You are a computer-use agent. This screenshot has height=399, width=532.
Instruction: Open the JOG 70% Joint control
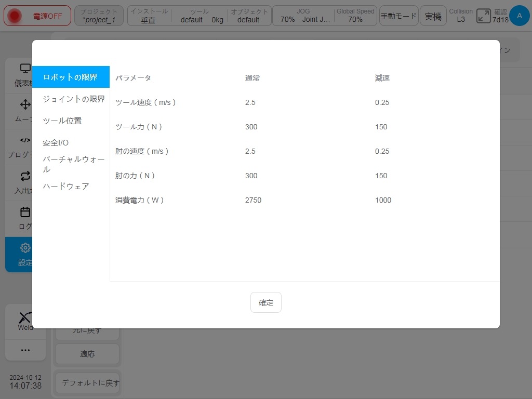pyautogui.click(x=304, y=16)
